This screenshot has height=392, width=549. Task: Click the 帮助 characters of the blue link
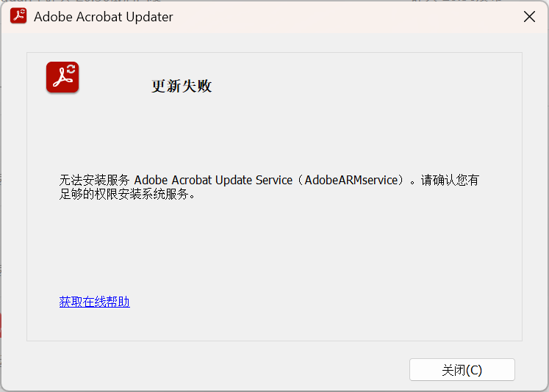click(118, 302)
